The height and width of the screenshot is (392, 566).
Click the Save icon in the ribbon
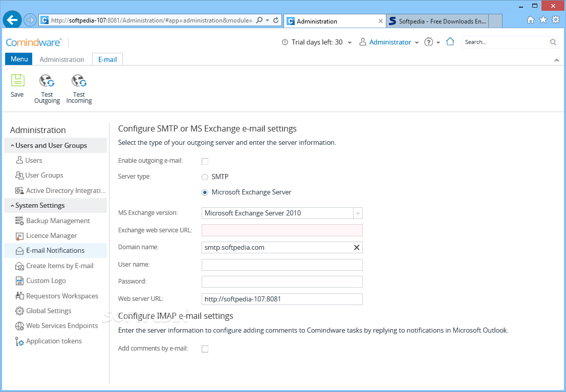tap(17, 80)
